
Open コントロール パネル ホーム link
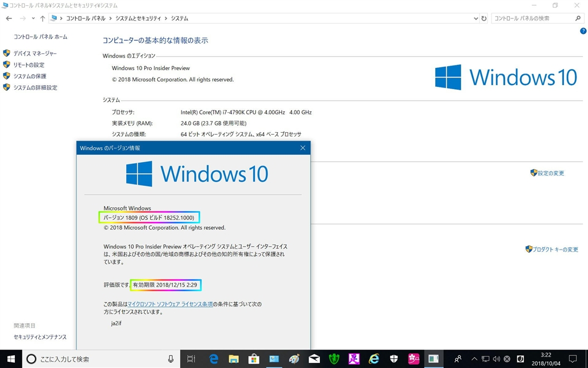click(x=41, y=37)
